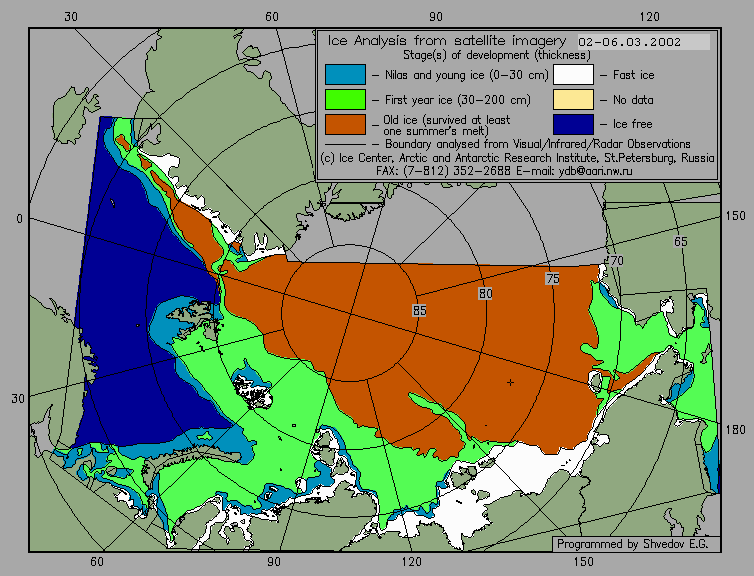This screenshot has width=754, height=576.
Task: Click the First year ice green swatch
Action: pos(345,100)
